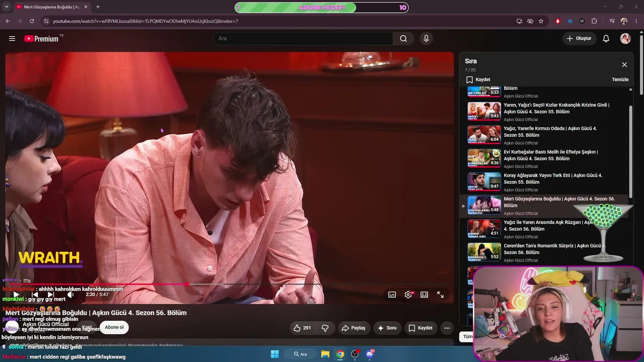Open Chrome profile avatar in toolbar

[624, 21]
